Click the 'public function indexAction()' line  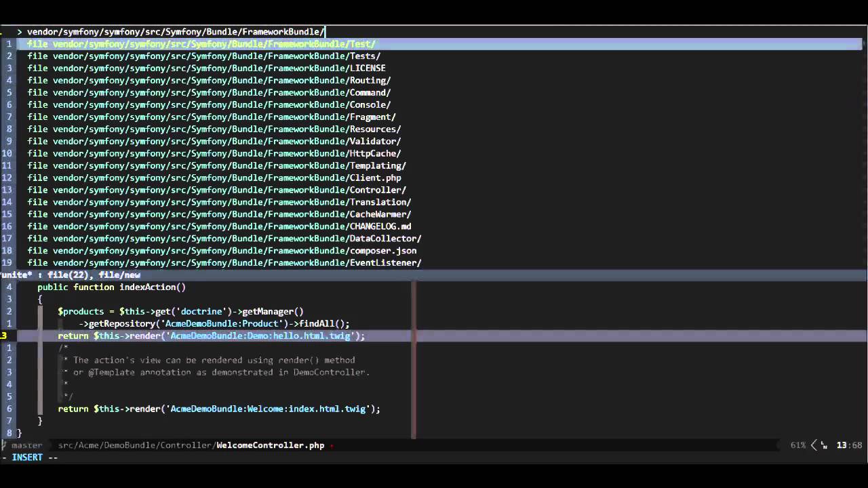pos(111,287)
